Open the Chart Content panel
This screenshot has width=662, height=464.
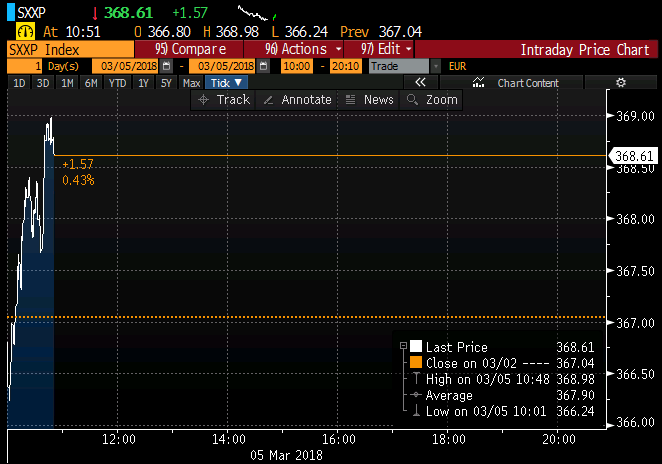tap(519, 83)
